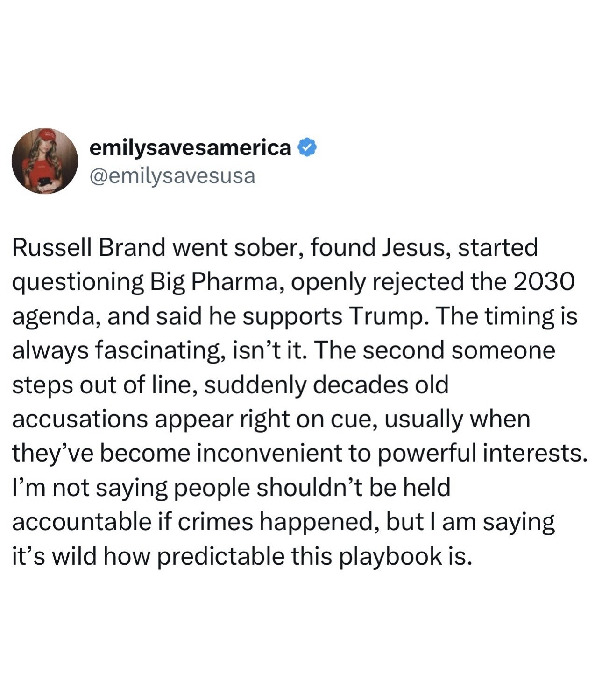Click the red cap in the avatar
The height and width of the screenshot is (700, 602).
click(47, 136)
